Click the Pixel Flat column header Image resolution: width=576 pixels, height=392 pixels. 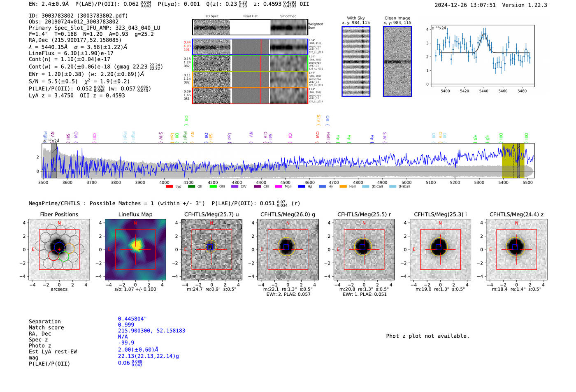(x=250, y=16)
